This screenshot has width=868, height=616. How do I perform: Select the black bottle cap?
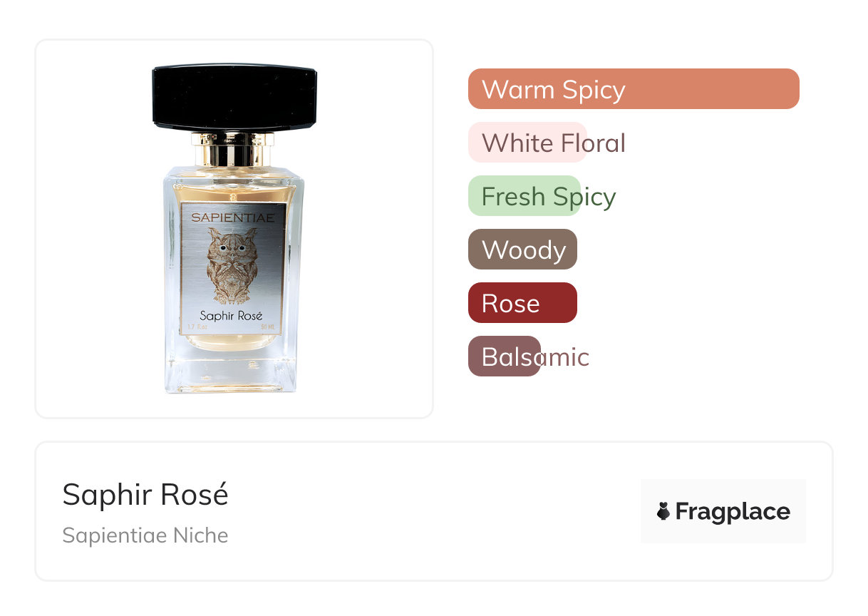[234, 97]
